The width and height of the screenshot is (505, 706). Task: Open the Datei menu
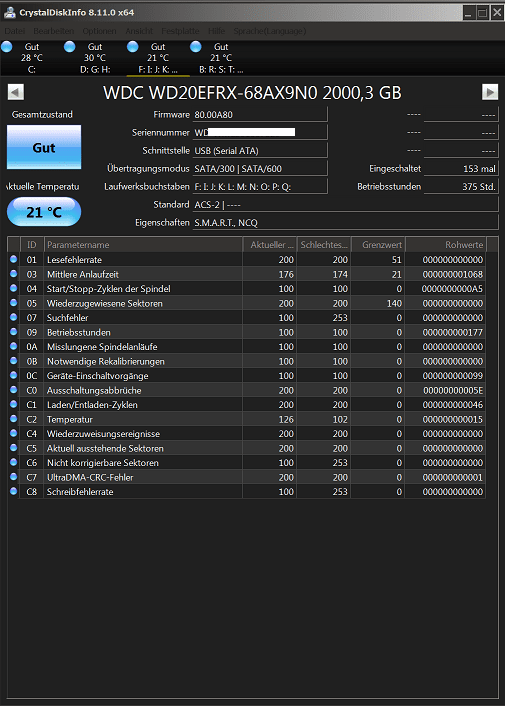click(15, 31)
